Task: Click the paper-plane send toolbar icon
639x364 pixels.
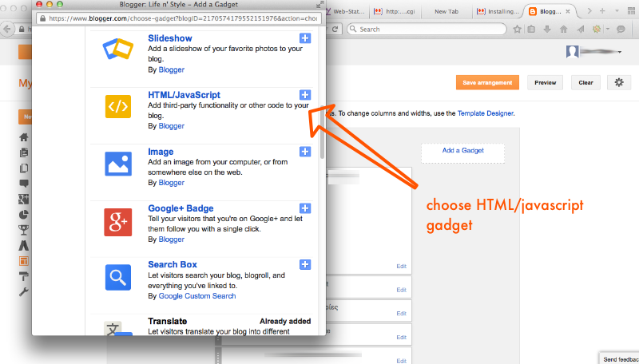Action: point(581,30)
